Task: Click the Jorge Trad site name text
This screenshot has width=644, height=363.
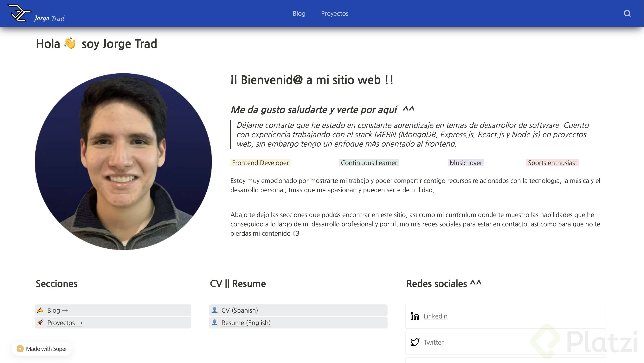Action: 49,18
